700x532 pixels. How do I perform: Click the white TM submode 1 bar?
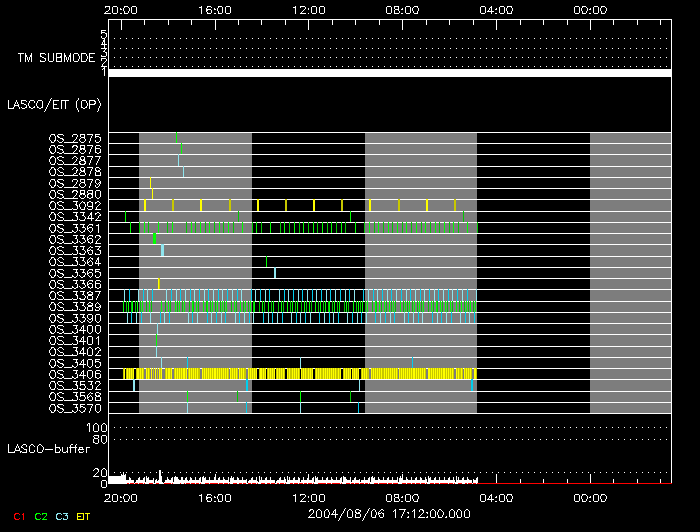tap(390, 73)
